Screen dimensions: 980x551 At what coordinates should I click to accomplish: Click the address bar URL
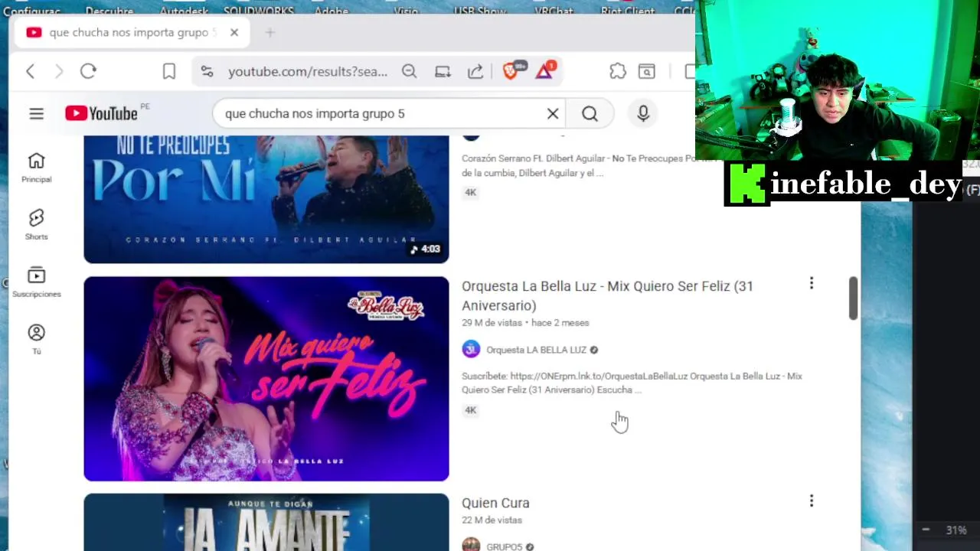tap(308, 71)
